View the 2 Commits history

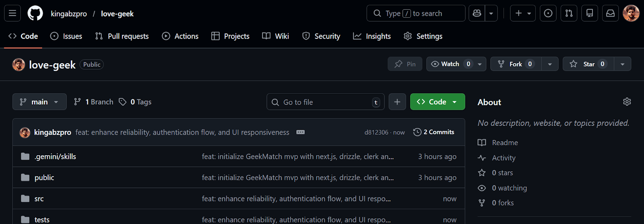(x=433, y=132)
